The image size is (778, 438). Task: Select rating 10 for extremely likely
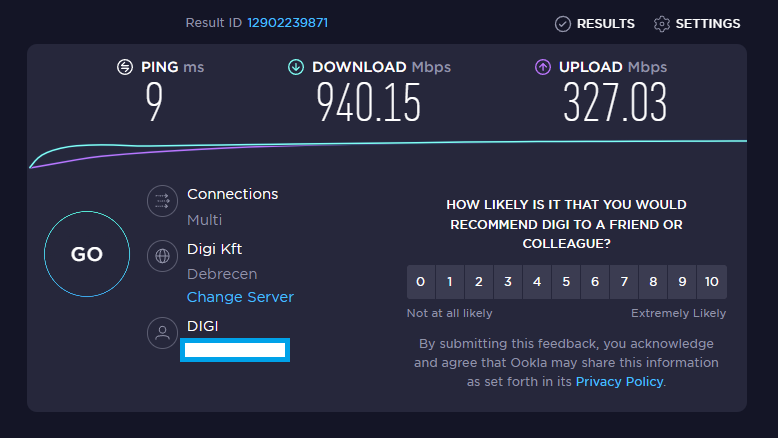(711, 282)
